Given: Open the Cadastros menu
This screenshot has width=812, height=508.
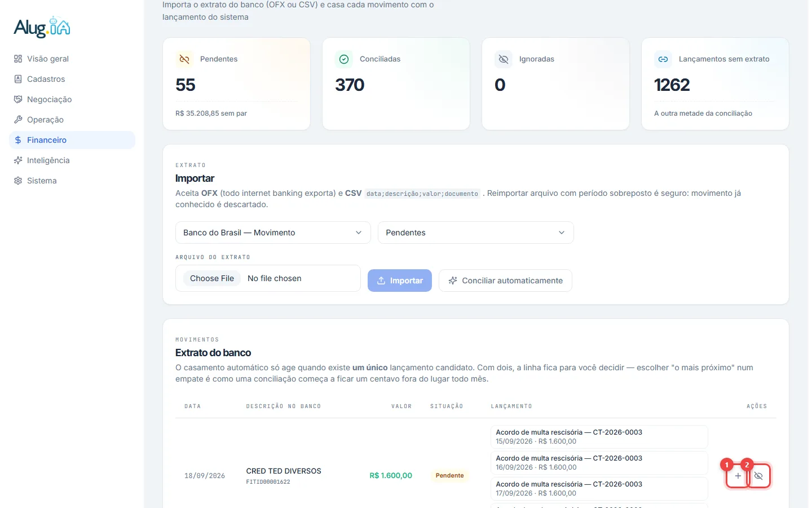Looking at the screenshot, I should tap(72, 79).
